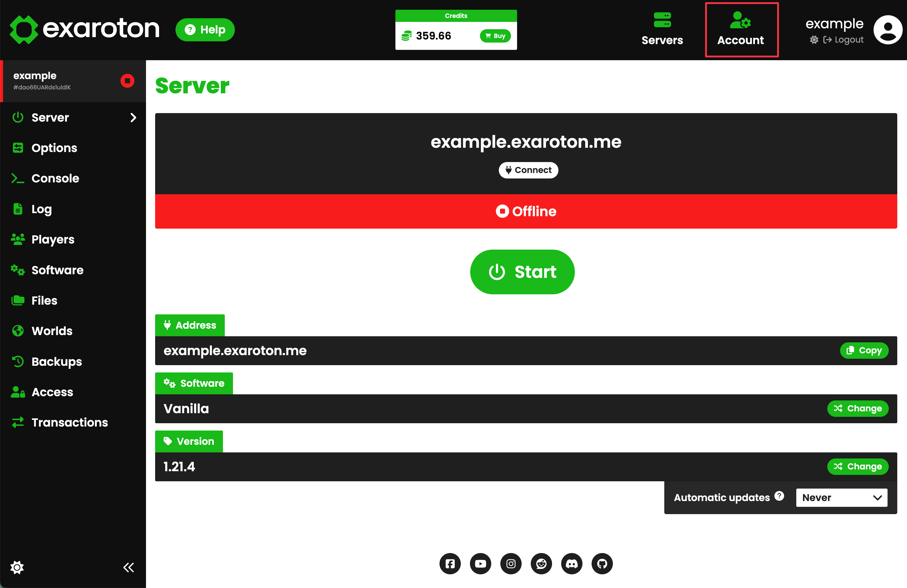
Task: Select the example server entry in sidebar
Action: tap(73, 81)
